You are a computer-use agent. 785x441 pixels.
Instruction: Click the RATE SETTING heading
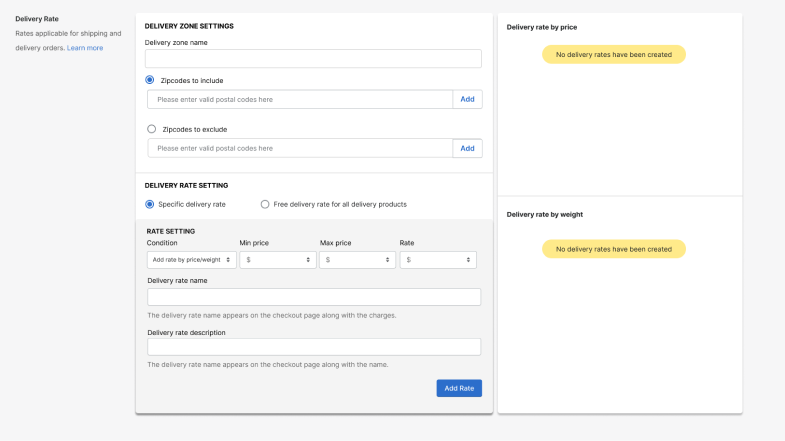(x=171, y=231)
